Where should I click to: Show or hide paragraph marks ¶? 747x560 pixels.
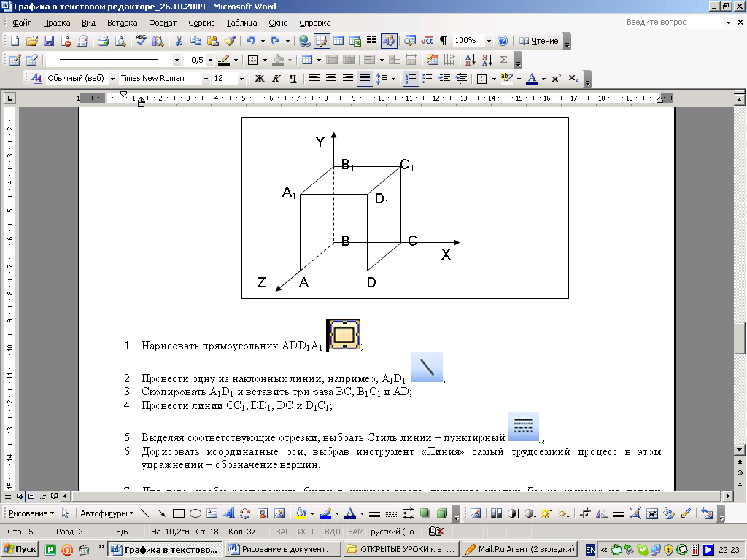pyautogui.click(x=443, y=41)
